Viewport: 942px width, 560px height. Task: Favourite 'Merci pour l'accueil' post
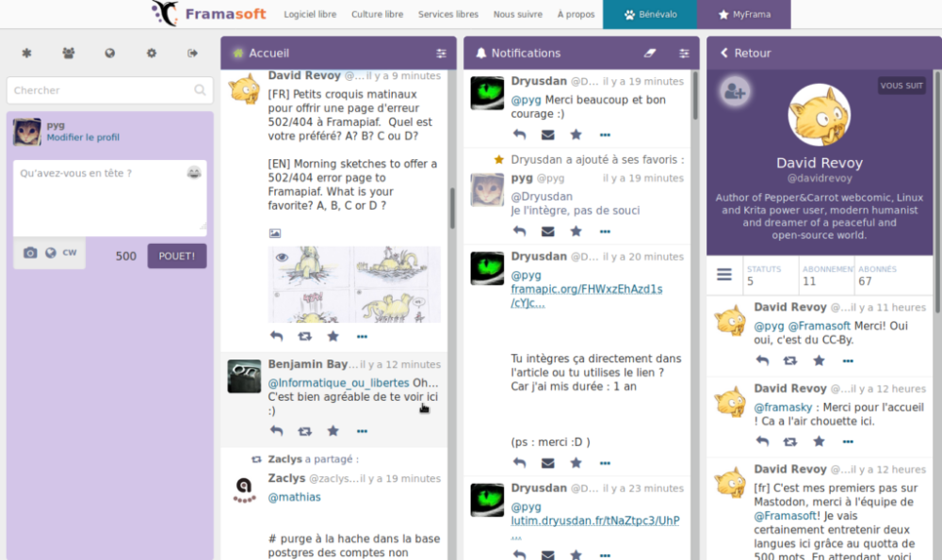tap(819, 441)
